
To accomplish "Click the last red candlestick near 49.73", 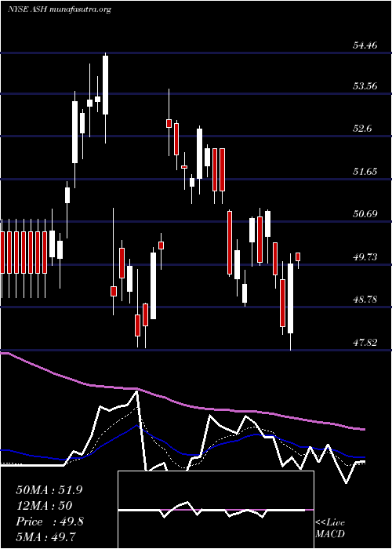I will click(x=298, y=256).
